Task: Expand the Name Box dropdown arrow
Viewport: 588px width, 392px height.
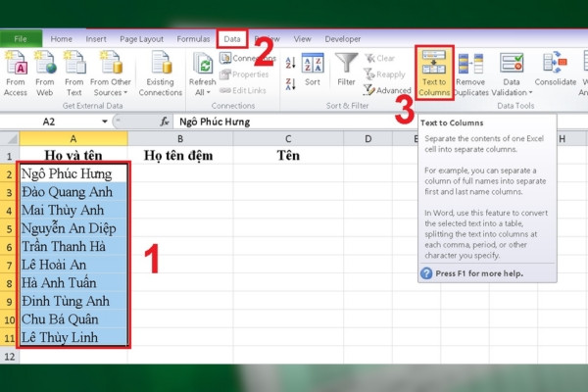Action: (x=105, y=122)
